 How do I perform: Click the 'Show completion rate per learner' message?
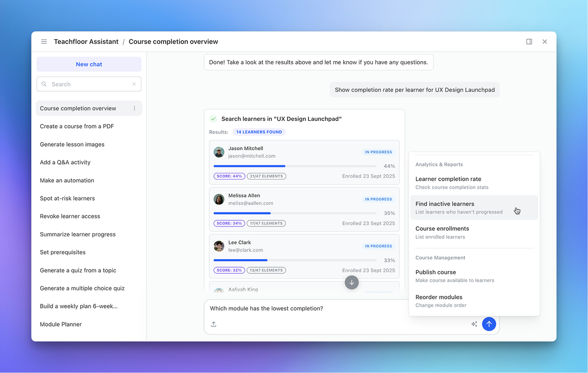pyautogui.click(x=415, y=90)
